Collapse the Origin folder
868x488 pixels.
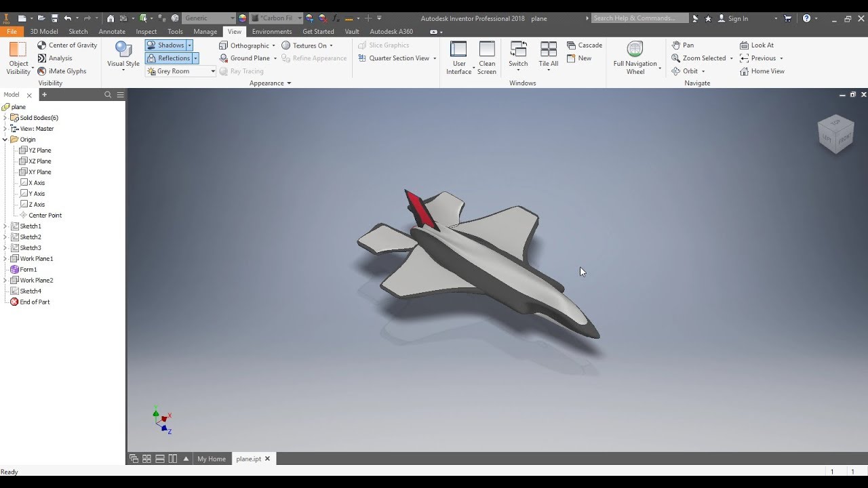tap(5, 140)
